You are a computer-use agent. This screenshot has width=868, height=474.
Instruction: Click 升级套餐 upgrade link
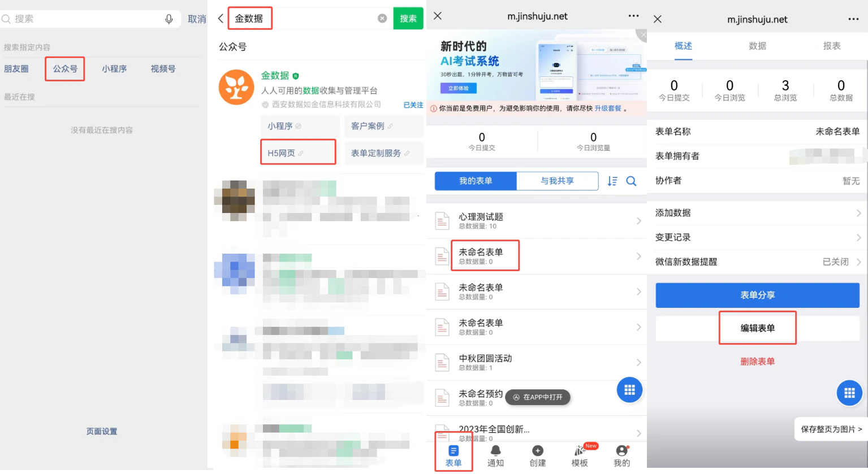point(608,108)
